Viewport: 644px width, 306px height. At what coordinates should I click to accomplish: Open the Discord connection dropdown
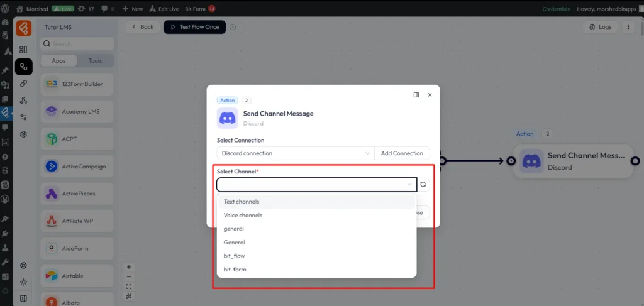[296, 153]
